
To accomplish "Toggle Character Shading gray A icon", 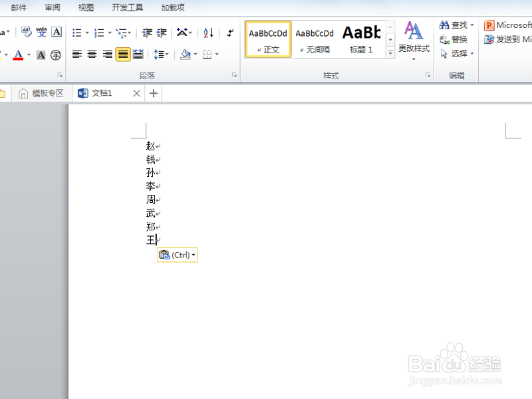I will 41,55.
